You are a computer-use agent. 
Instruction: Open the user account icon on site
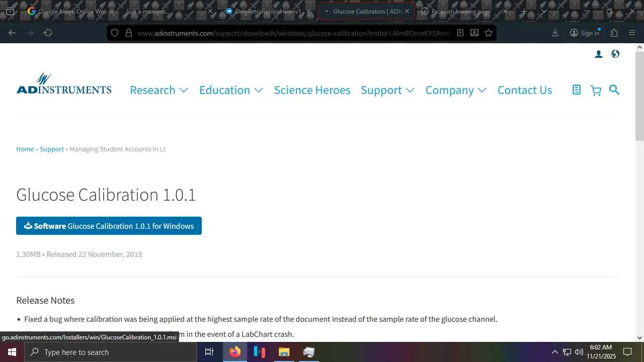[x=599, y=54]
